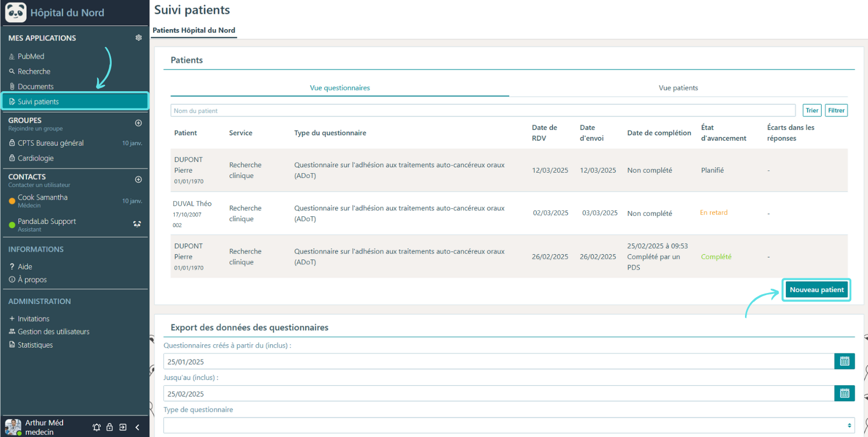Open the Type de questionnaire dropdown
868x437 pixels.
[509, 425]
